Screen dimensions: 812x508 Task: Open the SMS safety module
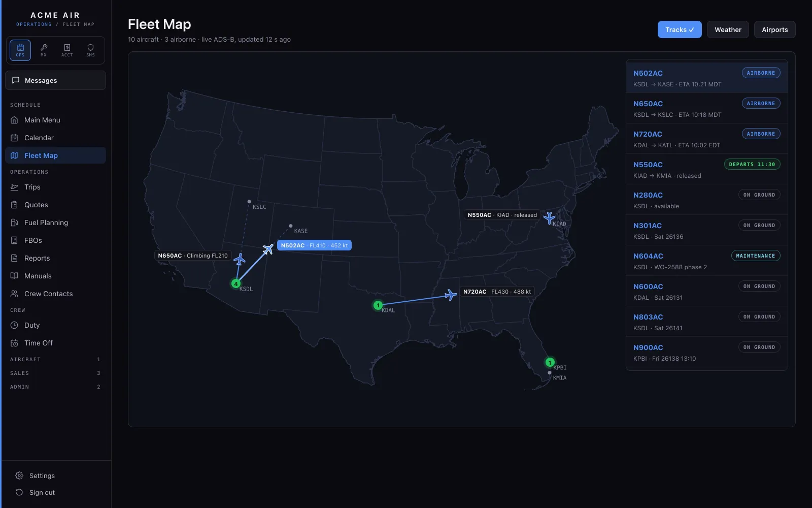[90, 50]
